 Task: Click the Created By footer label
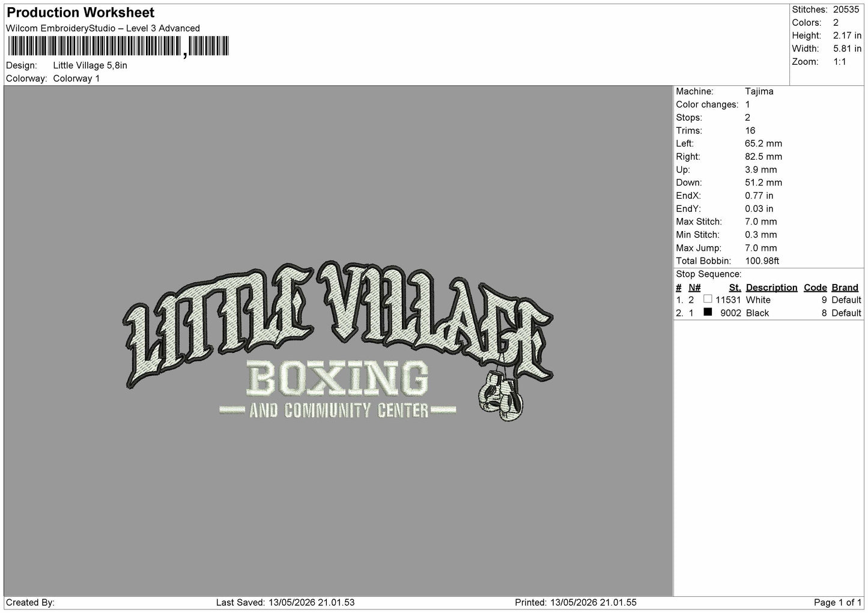point(30,602)
